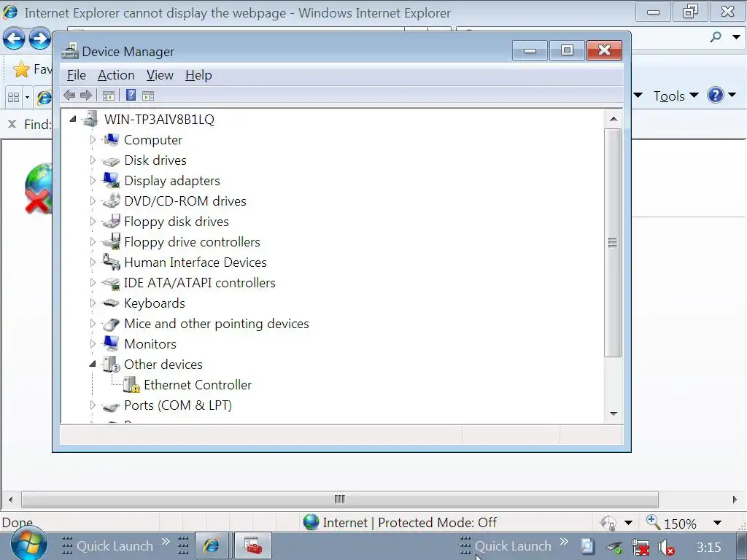Select the Floppy drive controllers icon
Screen dimensions: 747x560
[x=111, y=241]
